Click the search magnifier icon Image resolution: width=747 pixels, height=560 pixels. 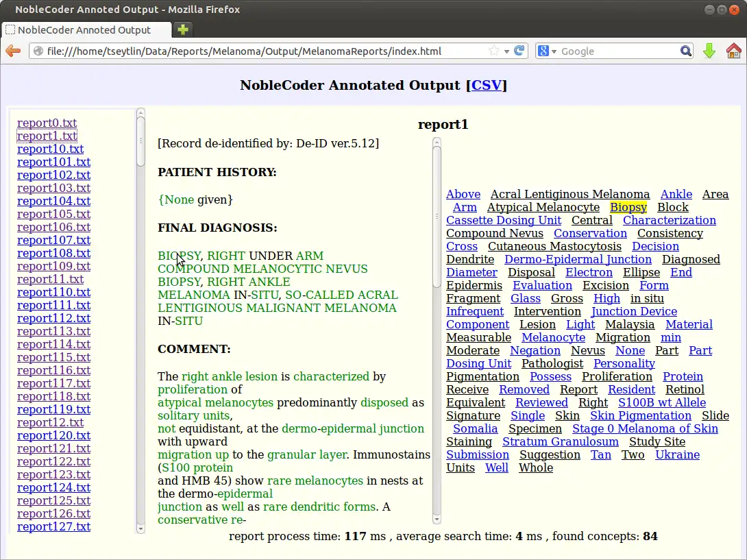point(685,51)
